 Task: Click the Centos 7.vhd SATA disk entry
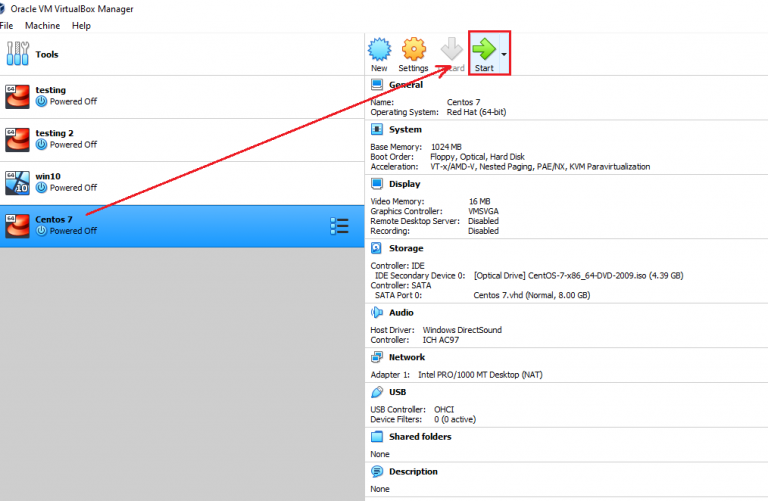(x=532, y=295)
